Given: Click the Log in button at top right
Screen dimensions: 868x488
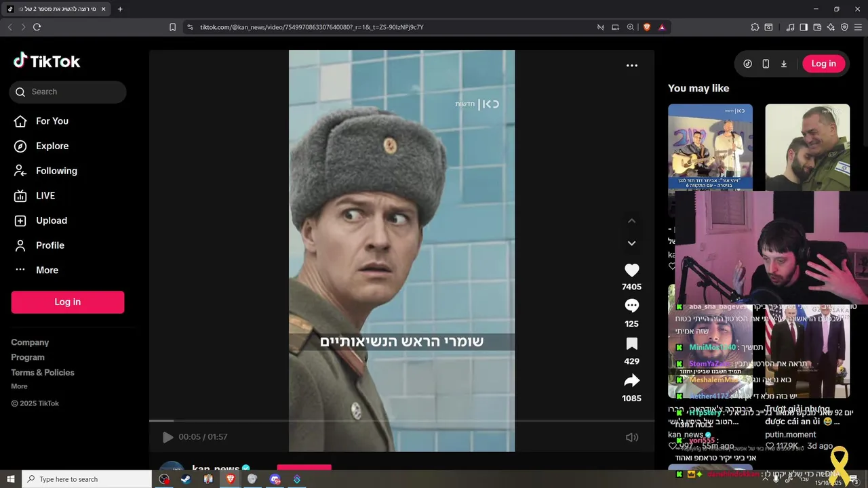Looking at the screenshot, I should coord(824,64).
